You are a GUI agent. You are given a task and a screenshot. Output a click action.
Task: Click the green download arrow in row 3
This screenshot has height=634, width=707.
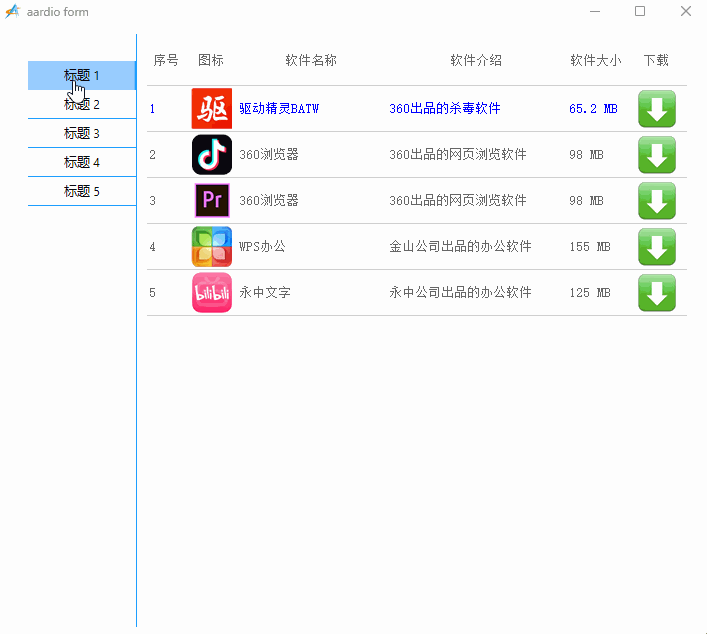coord(656,201)
